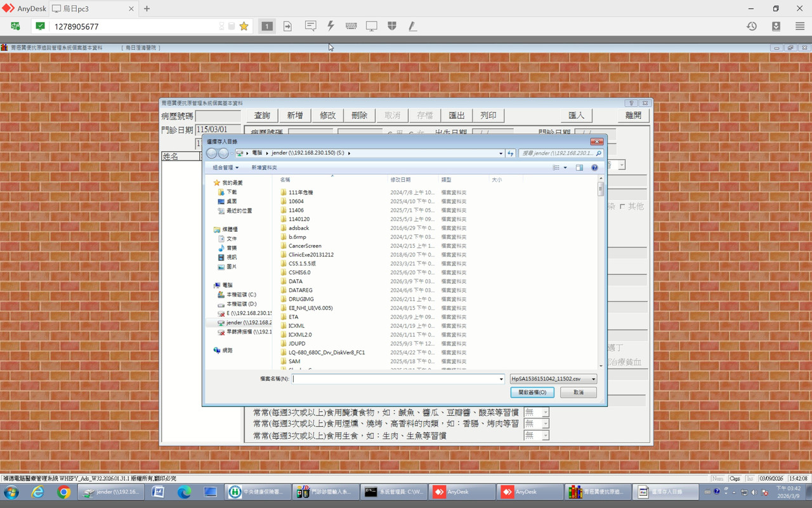Check the 其他 checkbox
The image size is (812, 508).
click(x=622, y=206)
